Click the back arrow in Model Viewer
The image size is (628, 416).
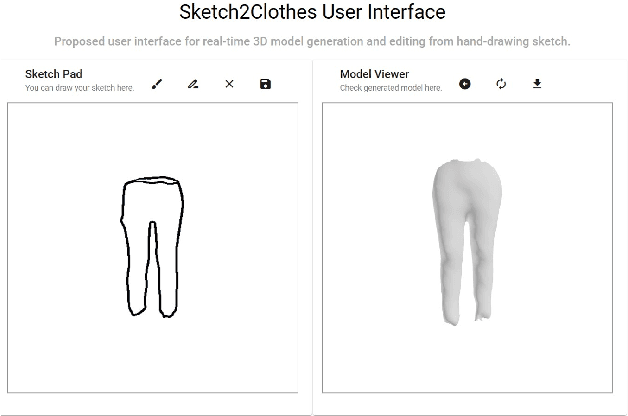coord(465,84)
